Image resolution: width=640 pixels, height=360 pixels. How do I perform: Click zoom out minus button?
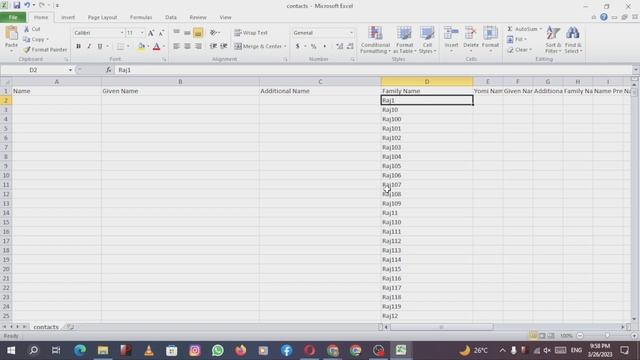580,336
